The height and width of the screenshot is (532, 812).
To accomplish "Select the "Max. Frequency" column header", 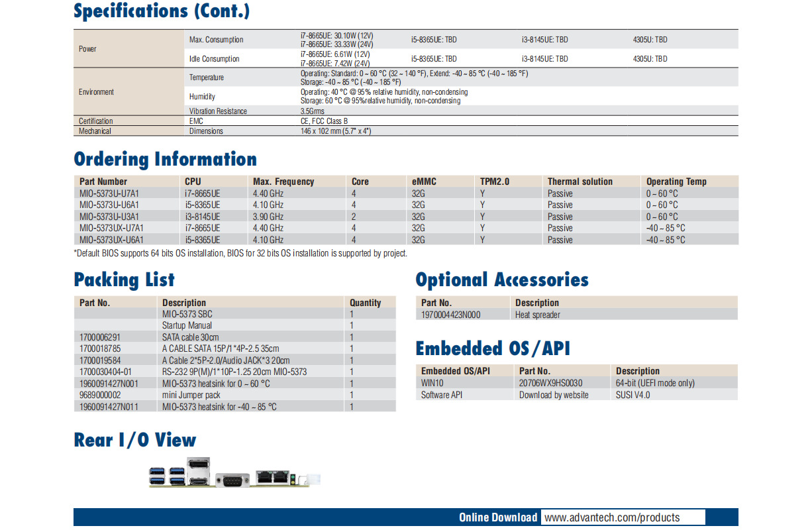I will (283, 182).
